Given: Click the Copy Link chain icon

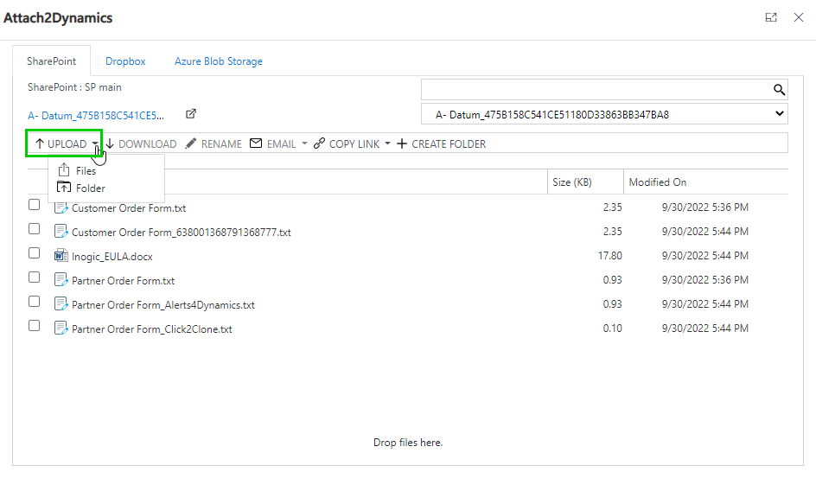Looking at the screenshot, I should 319,144.
